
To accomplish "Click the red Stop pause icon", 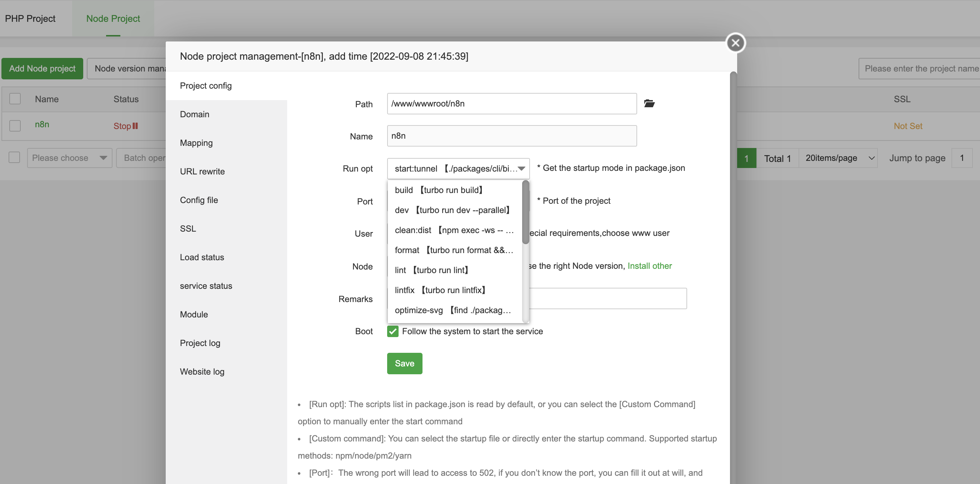I will (x=135, y=126).
